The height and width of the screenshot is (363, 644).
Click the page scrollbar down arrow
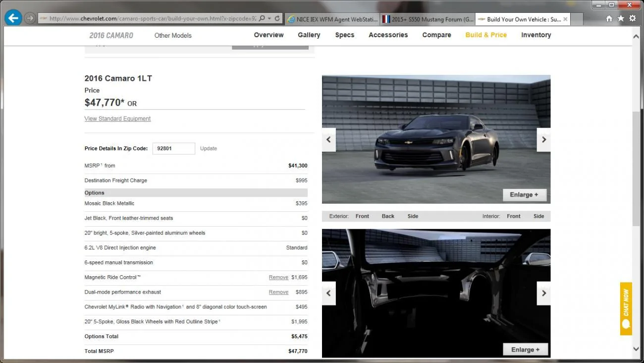click(636, 349)
